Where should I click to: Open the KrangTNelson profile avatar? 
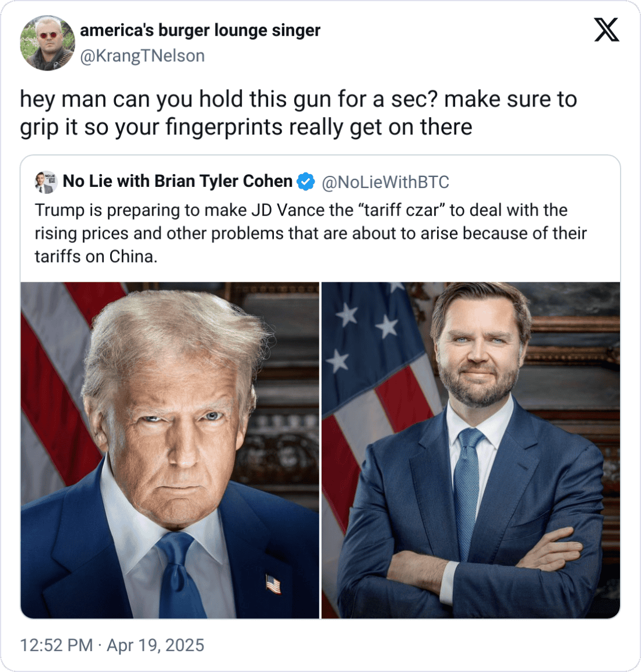(x=48, y=43)
